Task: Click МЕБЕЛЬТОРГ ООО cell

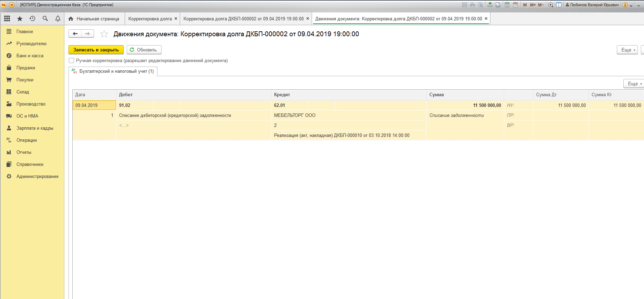Action: pyautogui.click(x=349, y=115)
